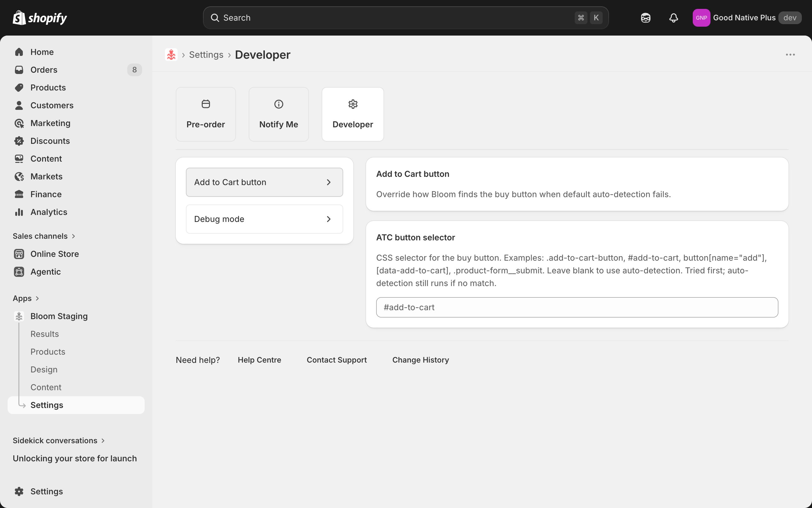The image size is (812, 508).
Task: Click the Settings breadcrumb link
Action: point(206,54)
